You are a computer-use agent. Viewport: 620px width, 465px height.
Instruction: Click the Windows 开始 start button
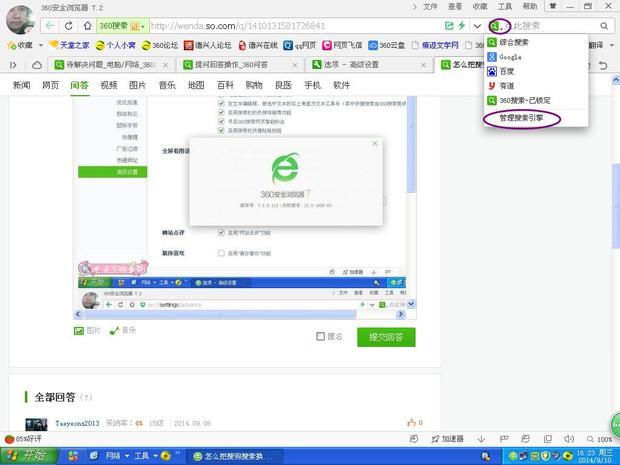click(28, 456)
